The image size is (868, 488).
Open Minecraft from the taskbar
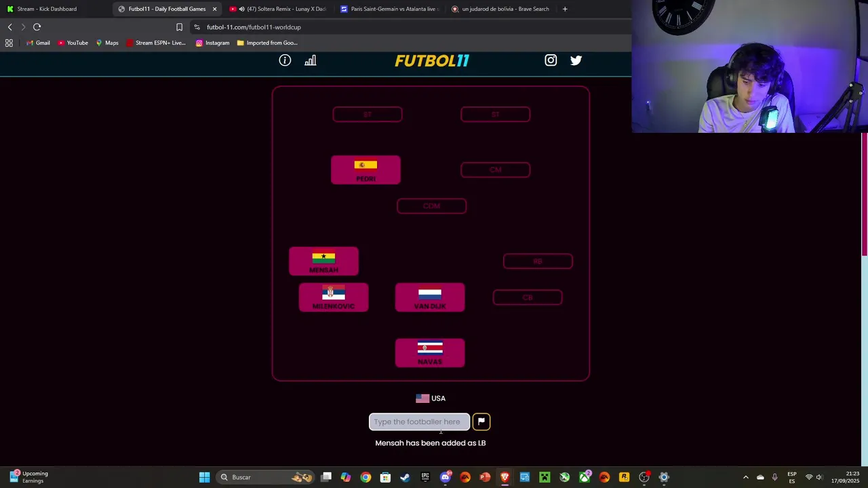tap(545, 477)
